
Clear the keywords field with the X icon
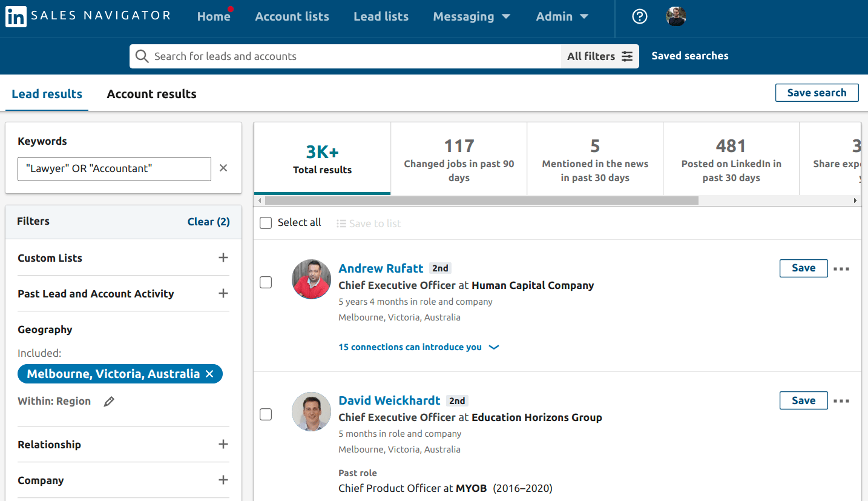coord(223,168)
